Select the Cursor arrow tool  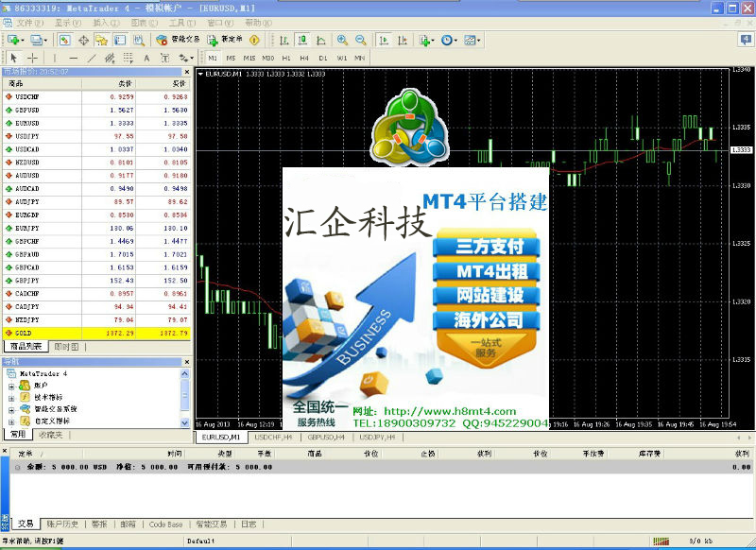(x=13, y=58)
